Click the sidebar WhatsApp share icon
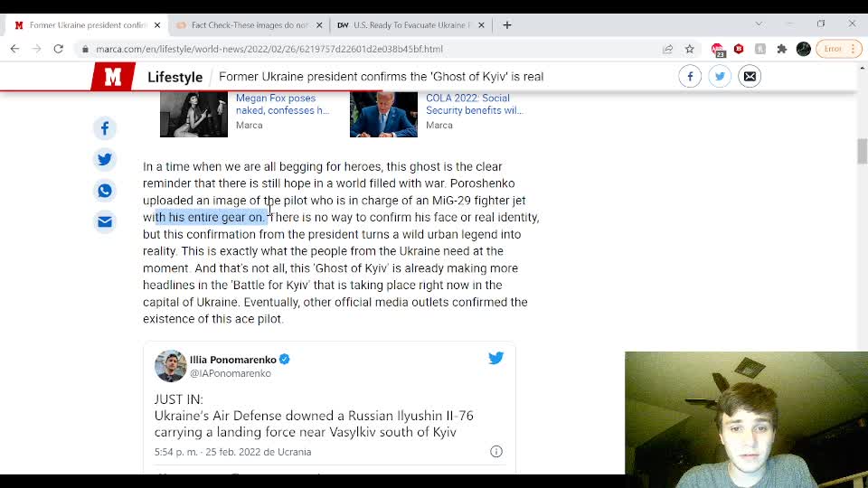Screen dimensions: 868x488 click(105, 191)
